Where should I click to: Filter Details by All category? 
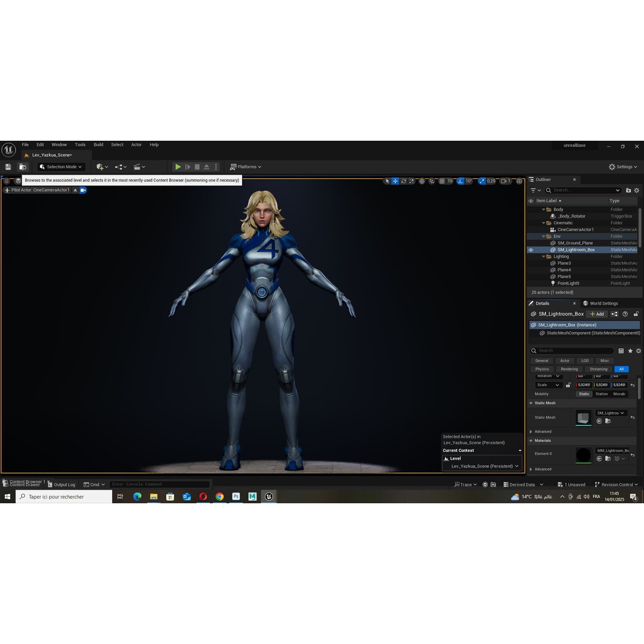tap(621, 369)
